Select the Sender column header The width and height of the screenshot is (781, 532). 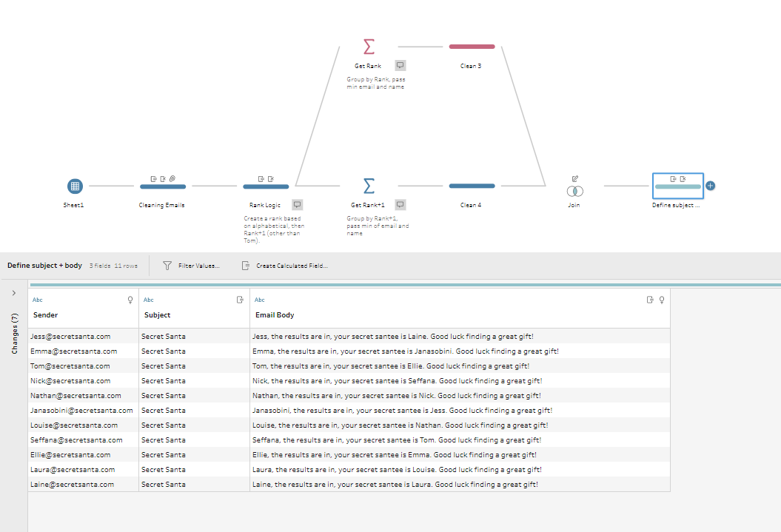point(83,309)
